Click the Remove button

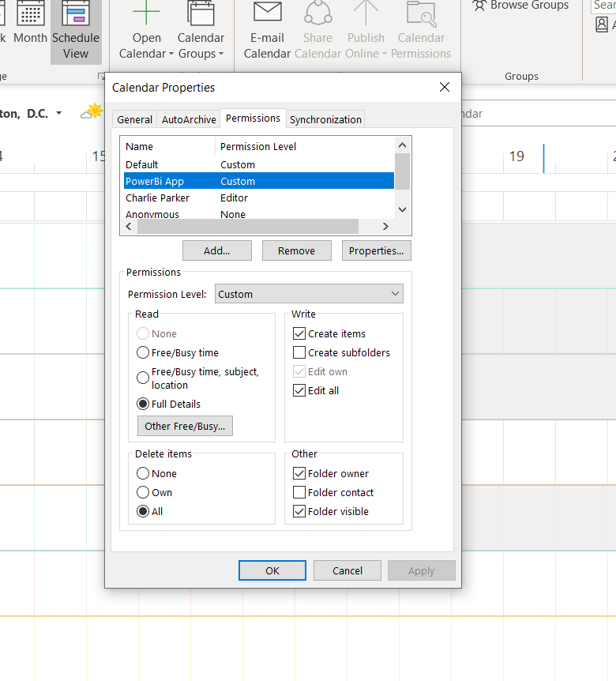[x=296, y=250]
